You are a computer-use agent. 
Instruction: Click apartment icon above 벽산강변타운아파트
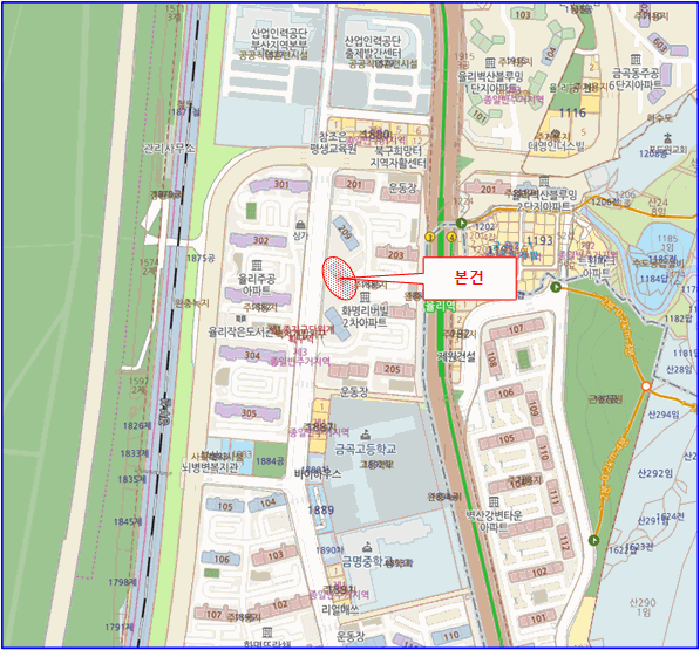(x=493, y=501)
